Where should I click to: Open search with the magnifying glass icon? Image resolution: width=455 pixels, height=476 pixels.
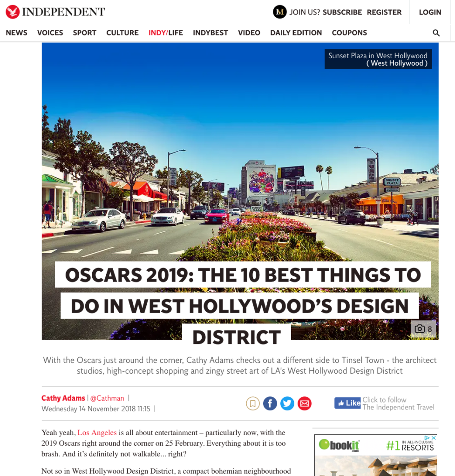pyautogui.click(x=436, y=33)
